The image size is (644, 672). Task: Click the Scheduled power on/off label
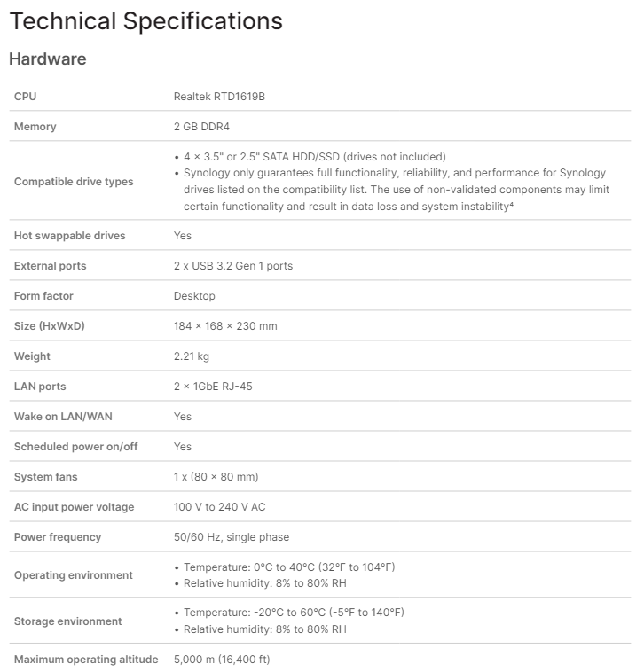tap(75, 447)
